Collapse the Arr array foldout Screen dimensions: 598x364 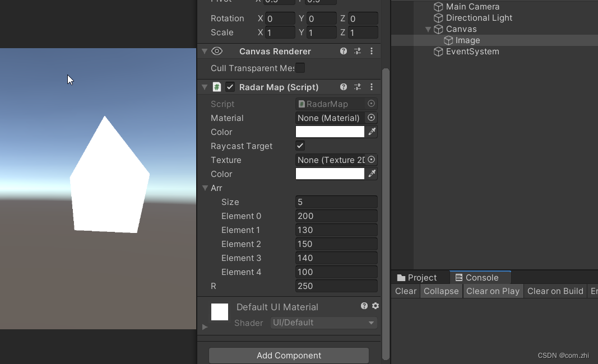pyautogui.click(x=205, y=188)
